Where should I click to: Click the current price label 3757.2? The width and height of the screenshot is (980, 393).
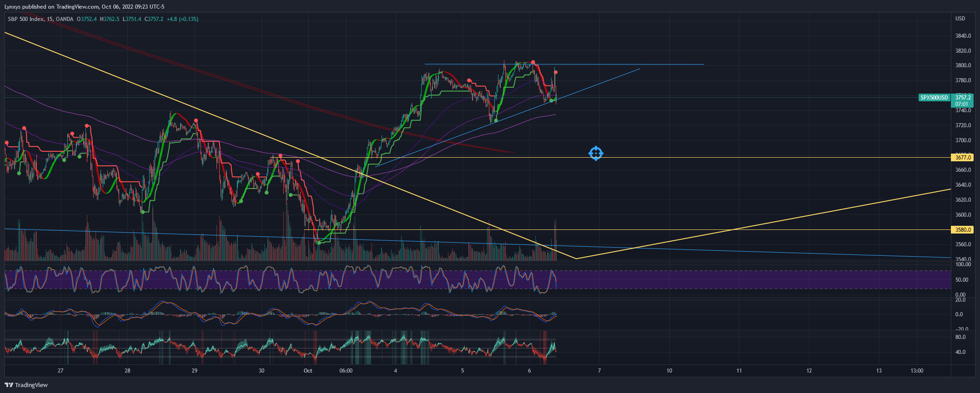point(962,98)
